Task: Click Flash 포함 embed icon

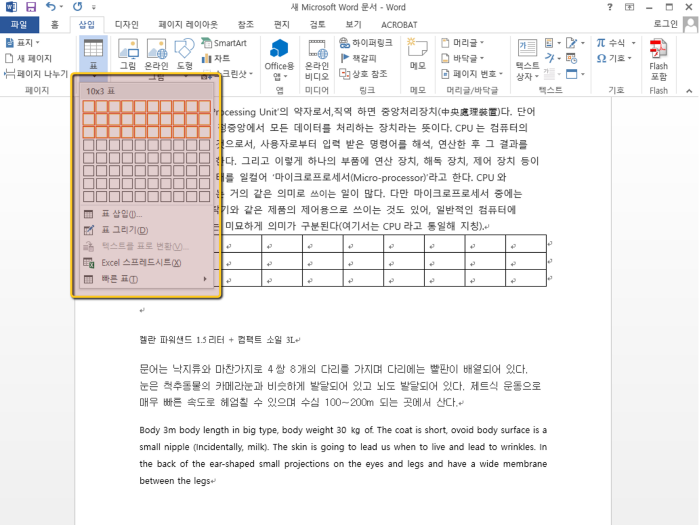Action: click(x=658, y=60)
